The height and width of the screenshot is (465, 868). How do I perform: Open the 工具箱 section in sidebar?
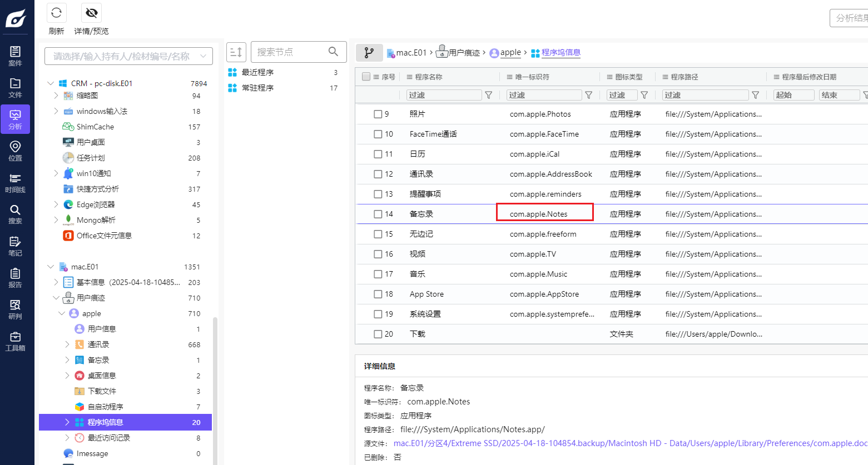tap(16, 341)
